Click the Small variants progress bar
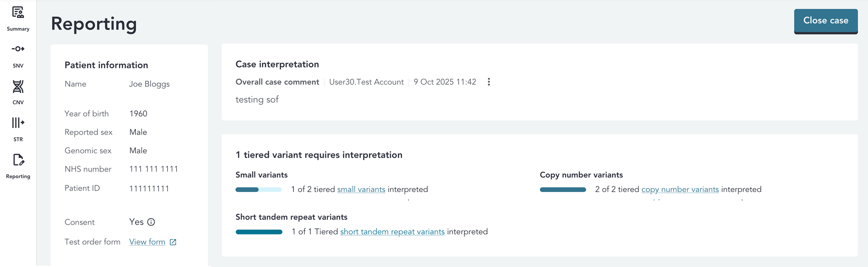The height and width of the screenshot is (267, 868). point(259,190)
